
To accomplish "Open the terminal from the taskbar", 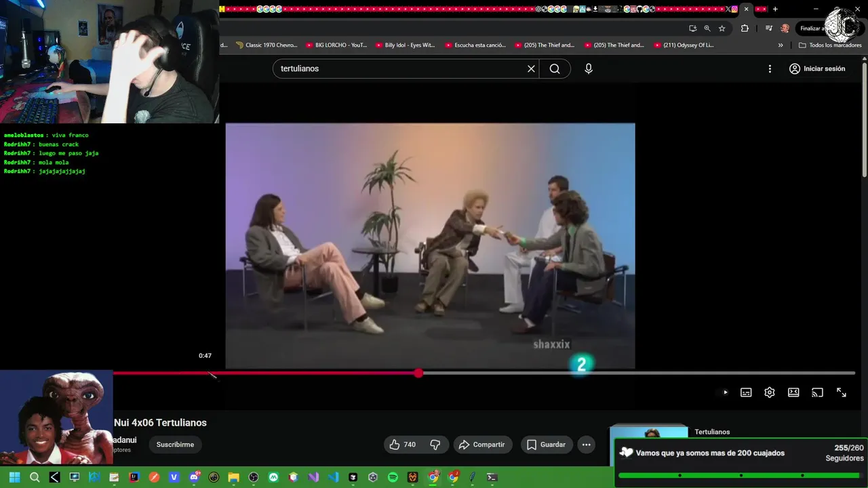I will (492, 477).
